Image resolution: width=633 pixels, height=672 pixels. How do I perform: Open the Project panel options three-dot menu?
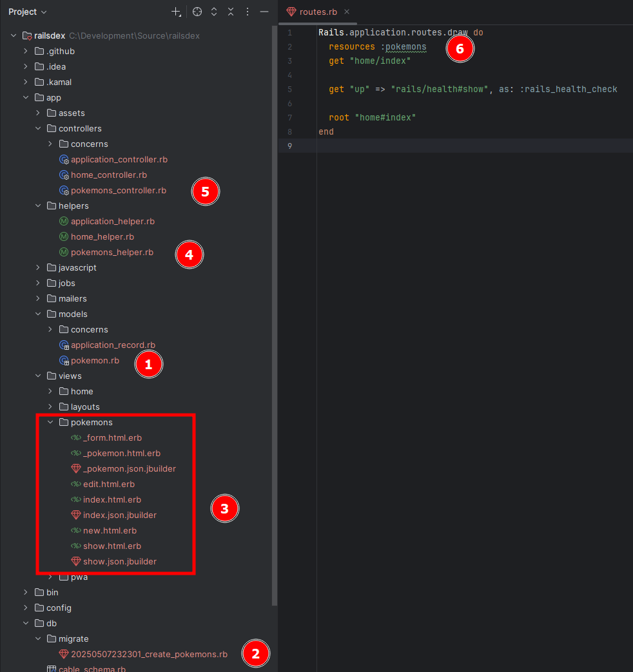click(x=247, y=12)
